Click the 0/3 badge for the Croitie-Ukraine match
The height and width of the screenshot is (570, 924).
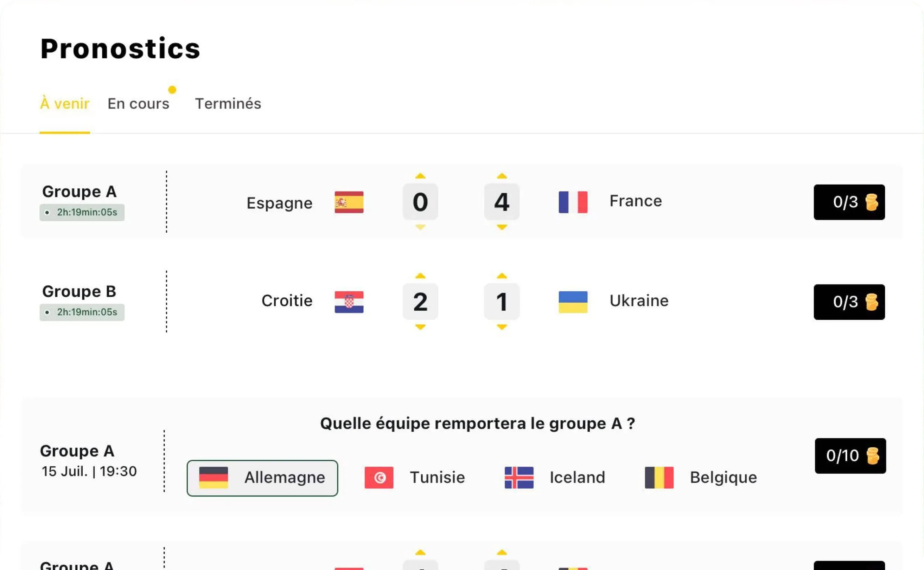(849, 302)
